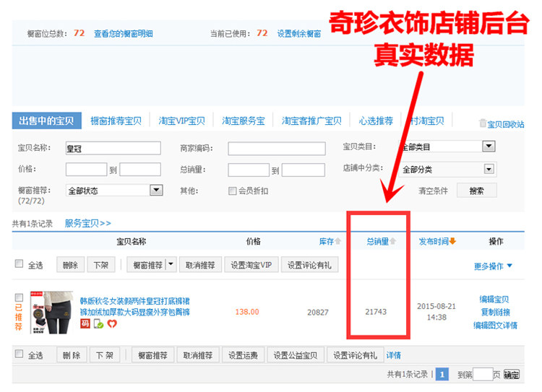This screenshot has width=542, height=392.
Task: Click the page number input field
Action: [483, 375]
